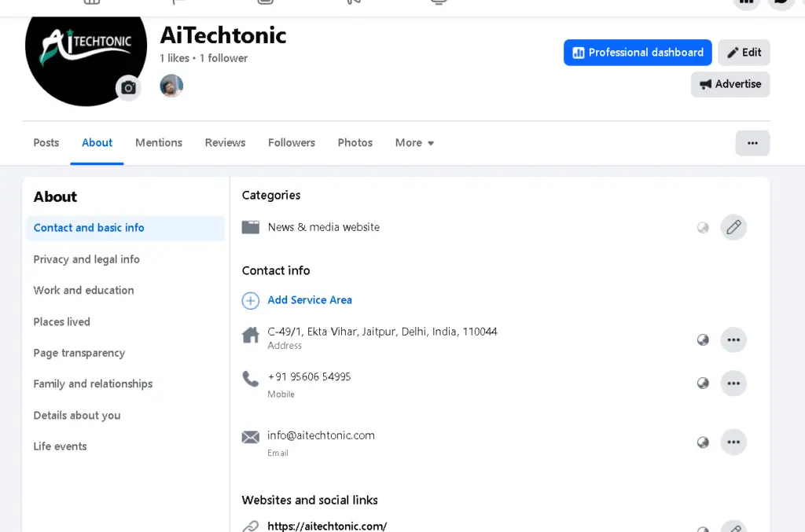Click the Advertise button
805x532 pixels.
[730, 84]
